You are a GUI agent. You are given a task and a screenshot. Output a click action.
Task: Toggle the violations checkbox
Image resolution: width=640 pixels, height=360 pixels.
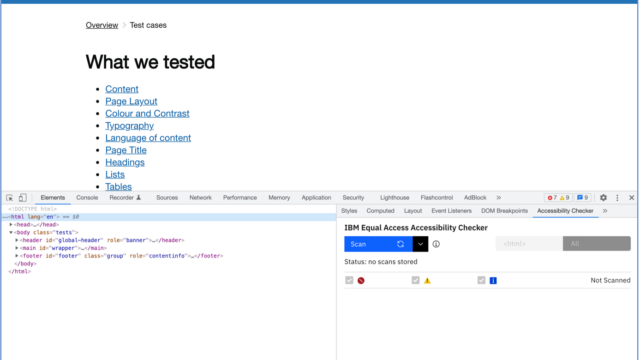349,280
